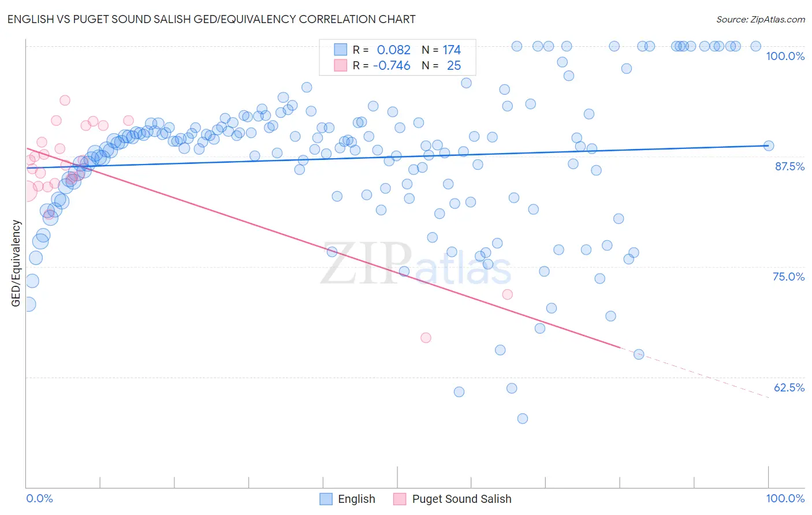Click the GED/Equivalency y-axis title

click(16, 263)
